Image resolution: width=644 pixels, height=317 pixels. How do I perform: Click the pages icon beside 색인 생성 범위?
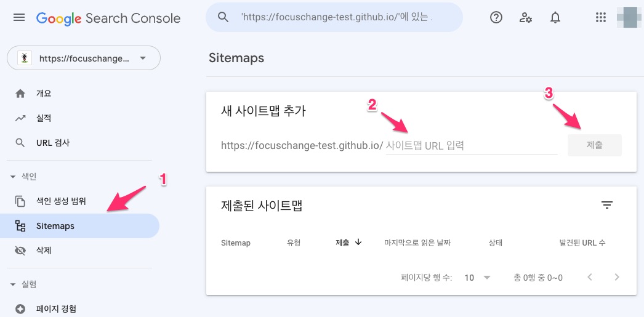coord(20,201)
